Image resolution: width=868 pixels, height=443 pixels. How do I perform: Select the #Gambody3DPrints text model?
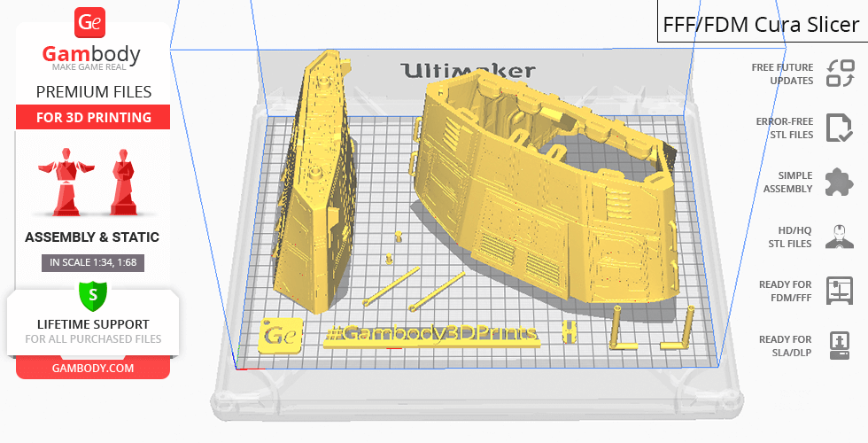point(431,335)
